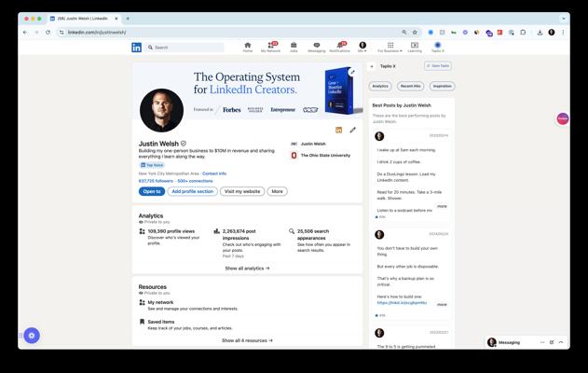Open My Network in the navbar
Viewport: 588px width, 373px height.
(270, 46)
